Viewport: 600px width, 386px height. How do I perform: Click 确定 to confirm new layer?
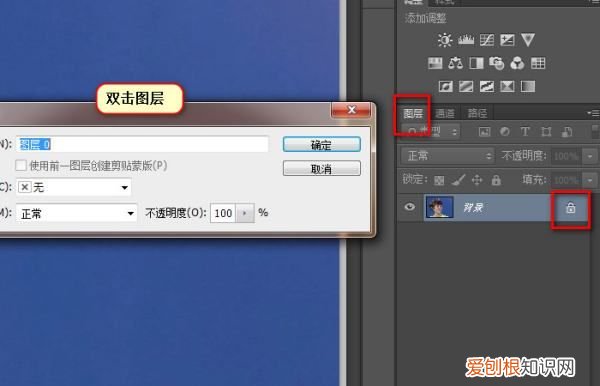[x=321, y=145]
